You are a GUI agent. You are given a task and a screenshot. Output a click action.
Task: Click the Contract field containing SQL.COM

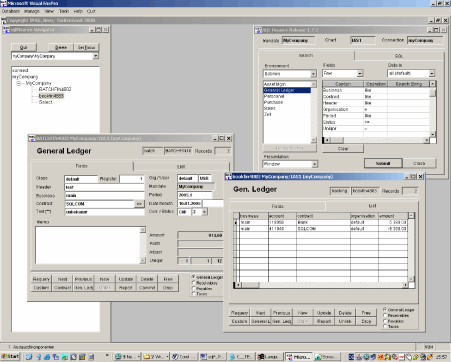[99, 204]
